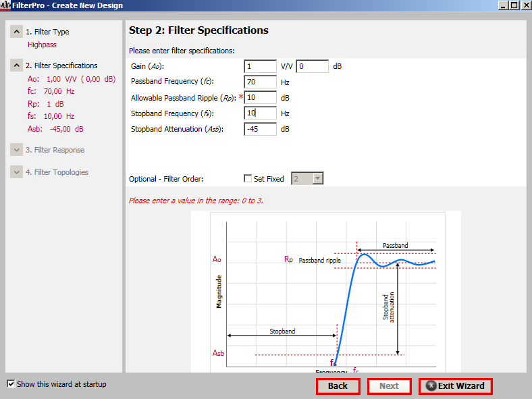Maximize the FilterPro window
532x399 pixels.
coord(514,5)
